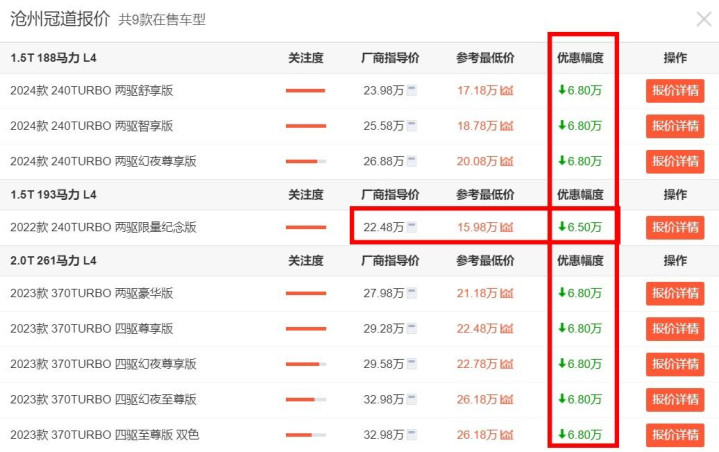The width and height of the screenshot is (719, 452).
Task: Open 报价详情 for 四驱幻夜至尊版
Action: tap(675, 399)
